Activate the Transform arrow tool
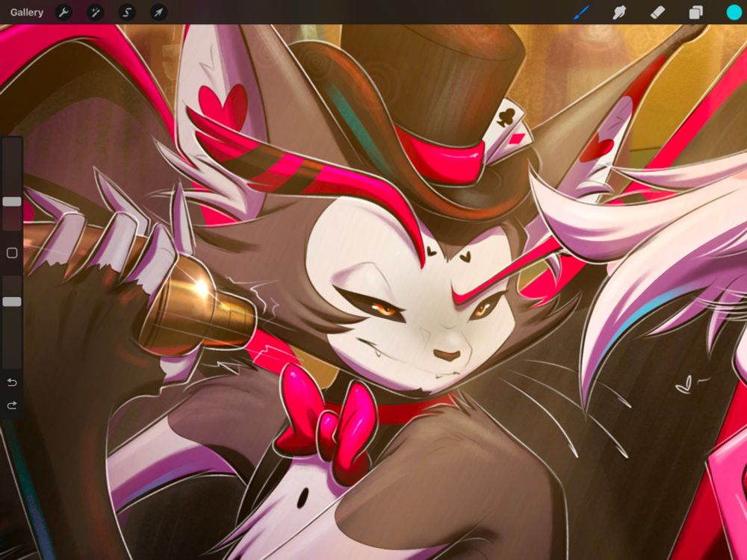The height and width of the screenshot is (560, 747). 158,13
